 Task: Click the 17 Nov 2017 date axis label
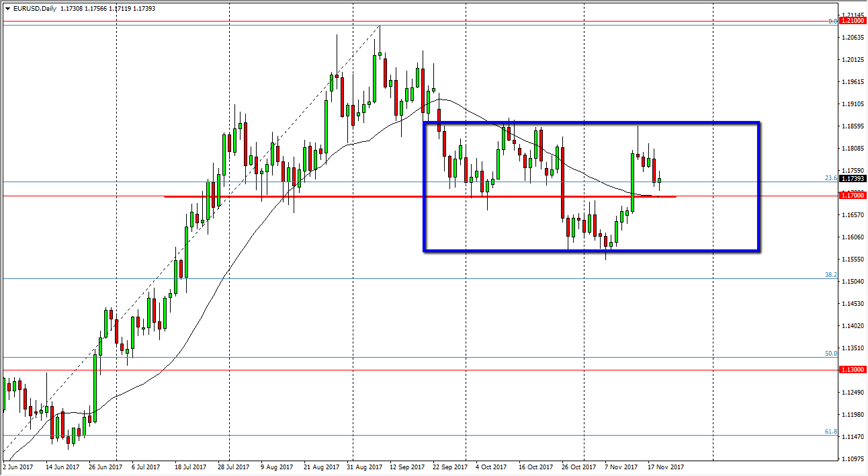point(666,467)
